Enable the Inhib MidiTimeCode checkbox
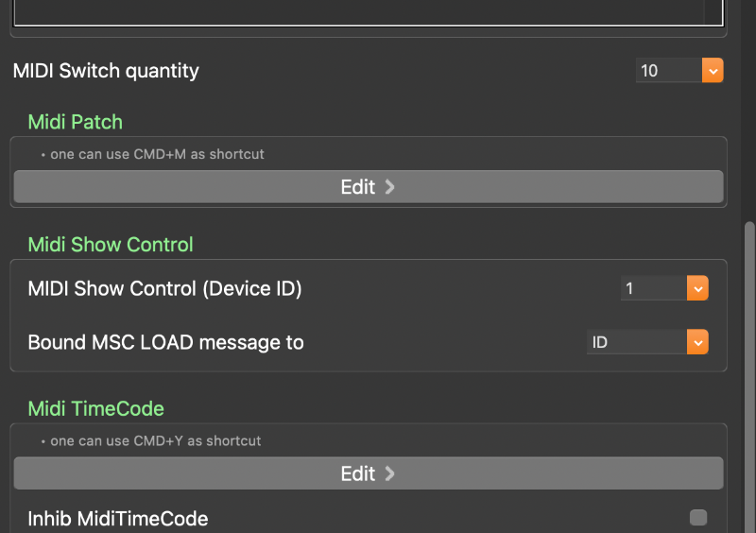 coord(698,517)
